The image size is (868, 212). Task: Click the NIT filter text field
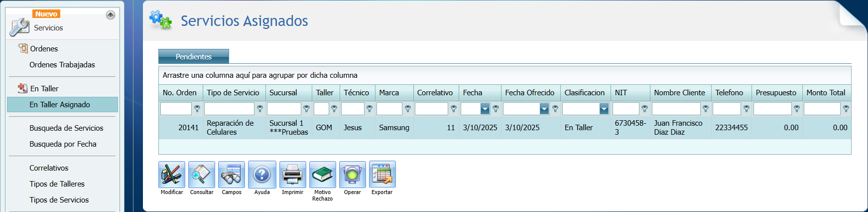[x=626, y=109]
